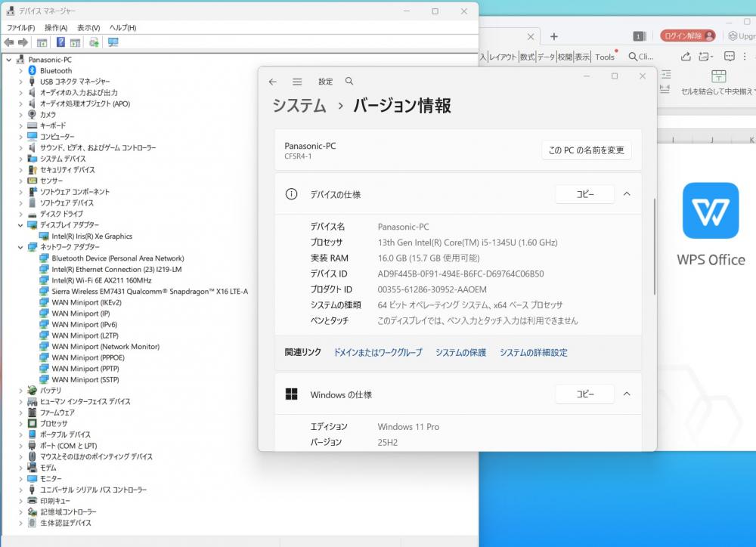Close the current WPS document tab

(531, 36)
